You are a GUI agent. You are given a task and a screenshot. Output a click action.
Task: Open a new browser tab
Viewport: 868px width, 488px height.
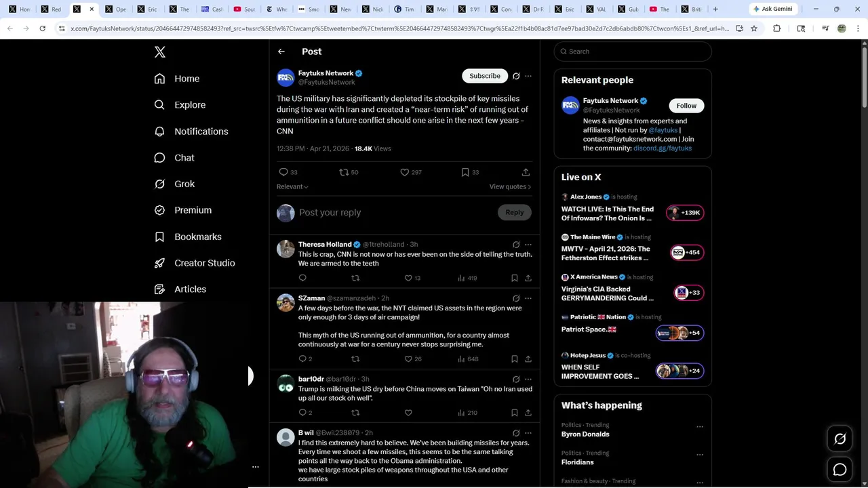pyautogui.click(x=715, y=9)
